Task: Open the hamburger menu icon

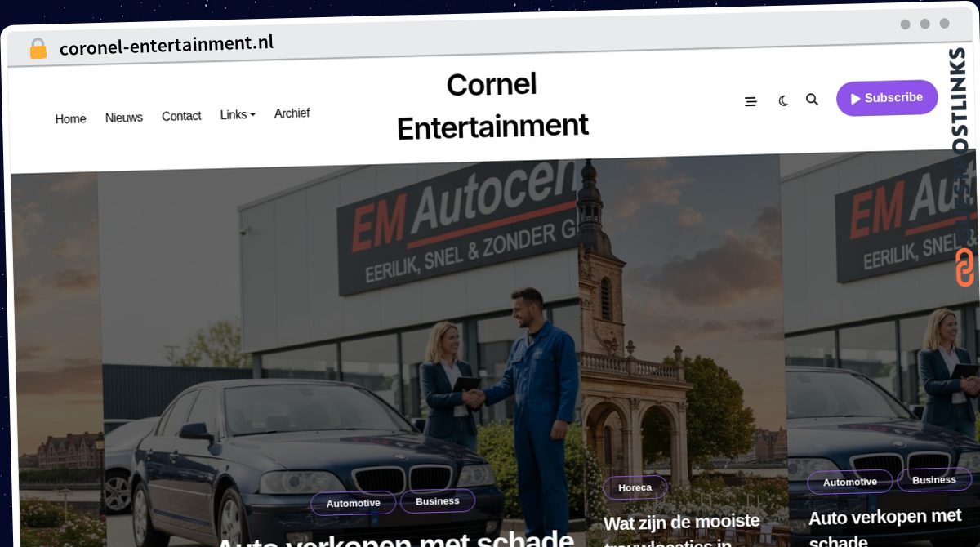Action: pyautogui.click(x=751, y=102)
